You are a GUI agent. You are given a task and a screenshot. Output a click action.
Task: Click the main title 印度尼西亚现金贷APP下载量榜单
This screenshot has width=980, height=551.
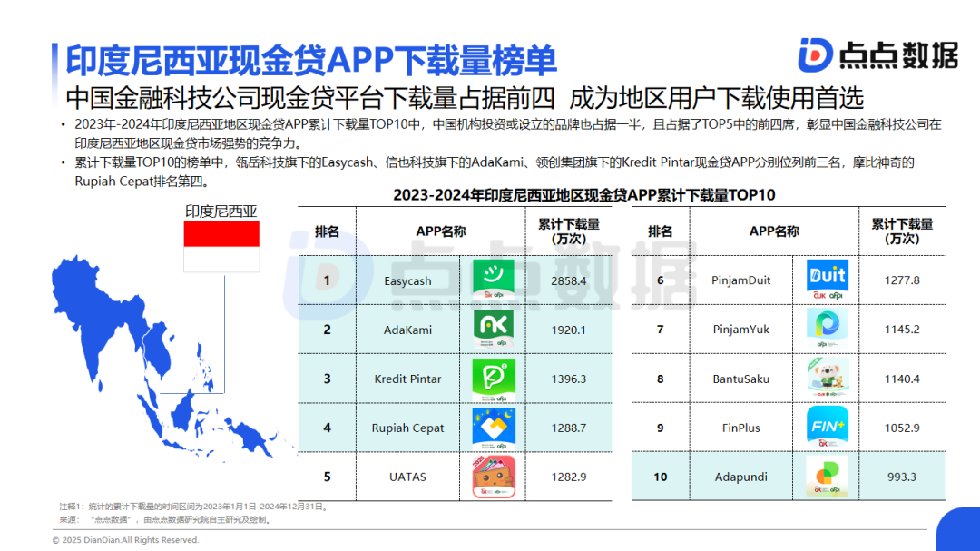point(310,60)
